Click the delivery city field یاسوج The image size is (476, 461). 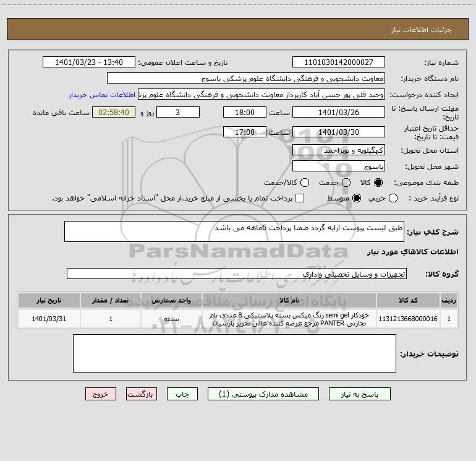339,166
